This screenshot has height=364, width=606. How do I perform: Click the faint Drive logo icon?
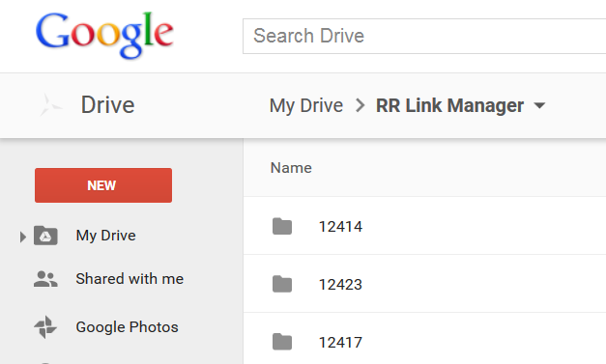[x=50, y=105]
